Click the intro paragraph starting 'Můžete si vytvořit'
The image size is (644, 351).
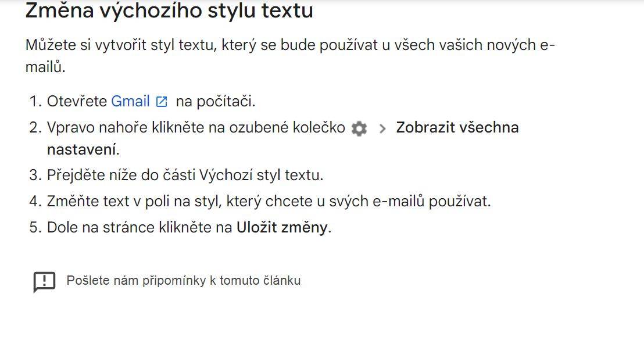tap(291, 55)
